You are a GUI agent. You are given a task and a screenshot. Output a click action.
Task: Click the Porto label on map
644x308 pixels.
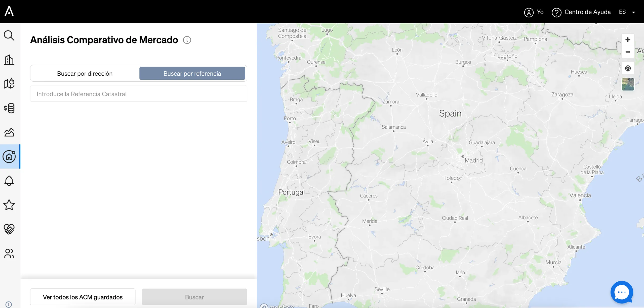290,118
